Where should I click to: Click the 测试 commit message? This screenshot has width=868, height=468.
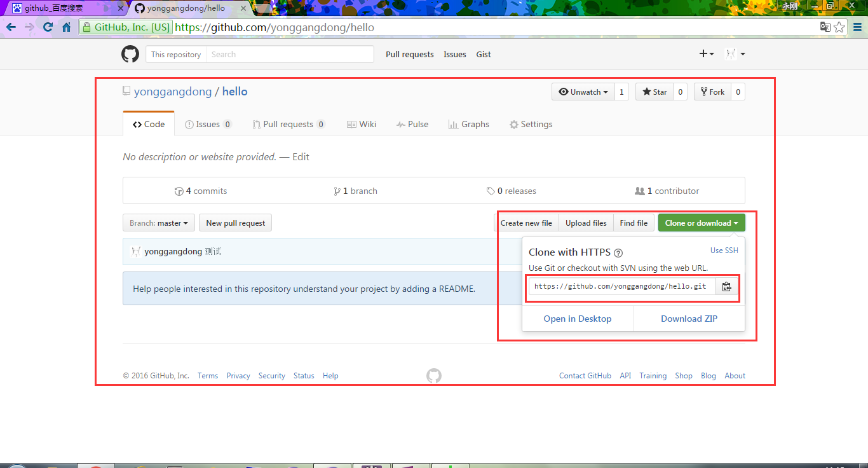(213, 252)
